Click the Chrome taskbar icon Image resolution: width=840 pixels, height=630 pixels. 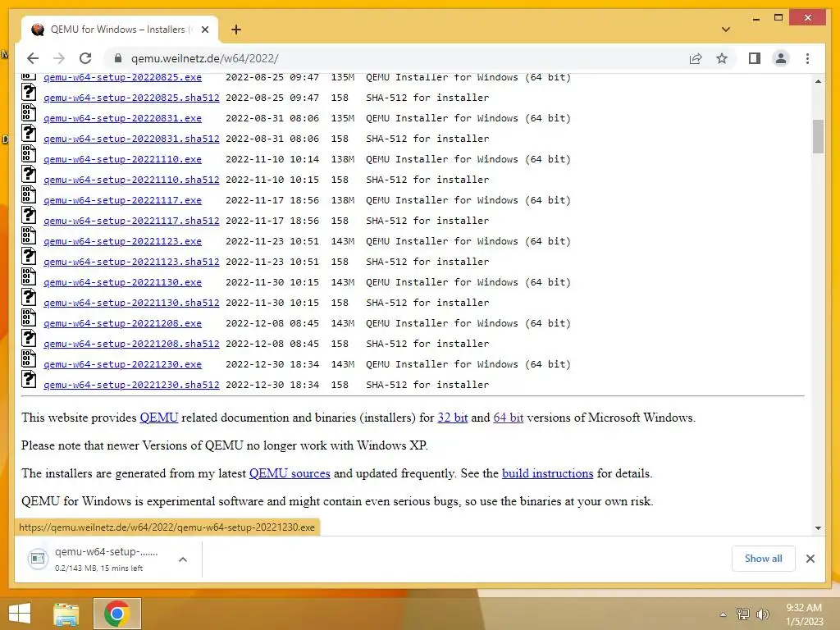[116, 614]
